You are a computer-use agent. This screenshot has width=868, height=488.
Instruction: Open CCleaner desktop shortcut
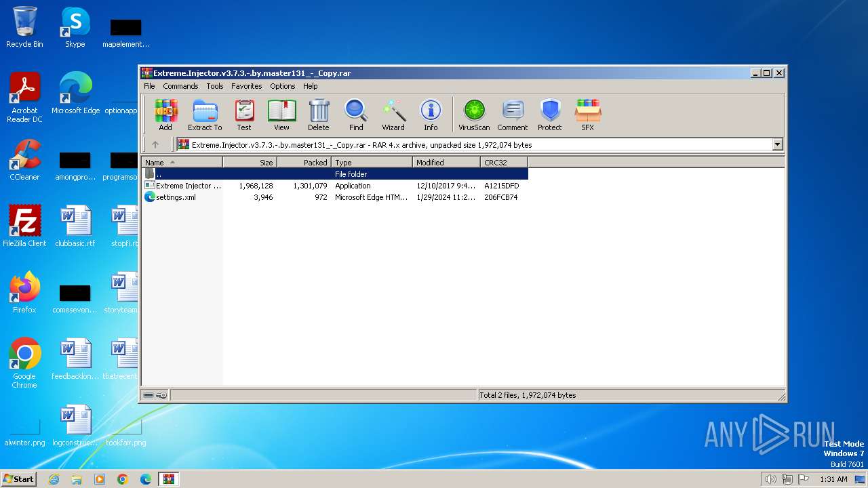tap(24, 160)
